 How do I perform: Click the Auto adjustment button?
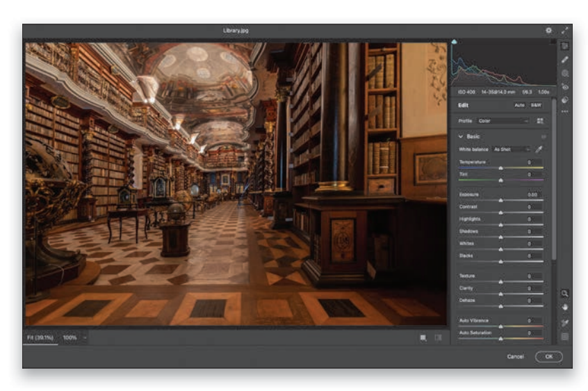[x=519, y=105]
